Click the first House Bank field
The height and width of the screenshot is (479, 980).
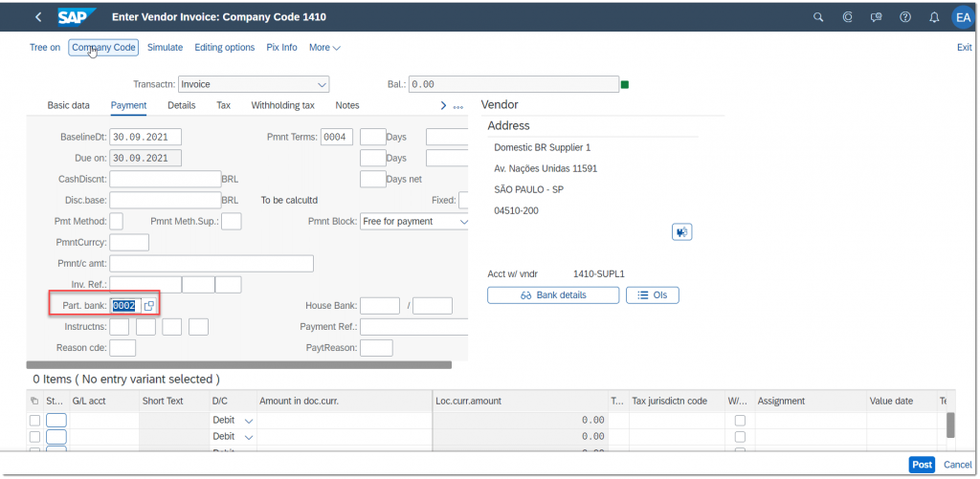[380, 306]
